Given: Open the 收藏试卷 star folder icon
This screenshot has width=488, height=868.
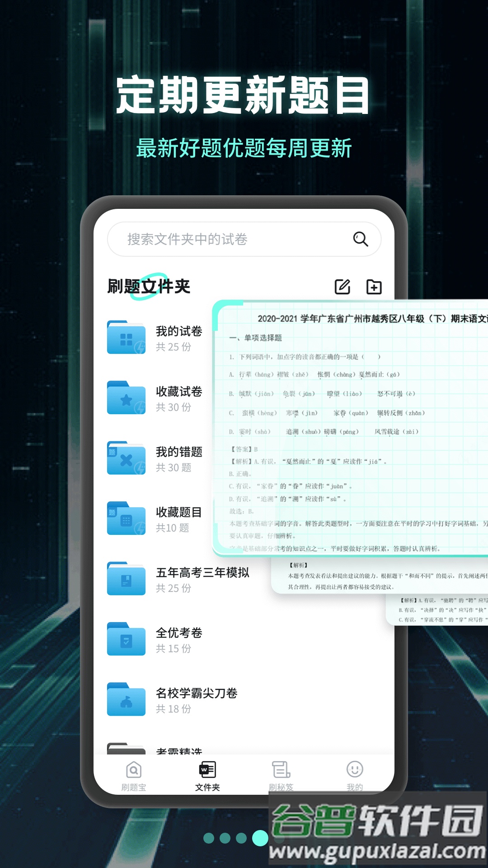Looking at the screenshot, I should click(x=127, y=398).
